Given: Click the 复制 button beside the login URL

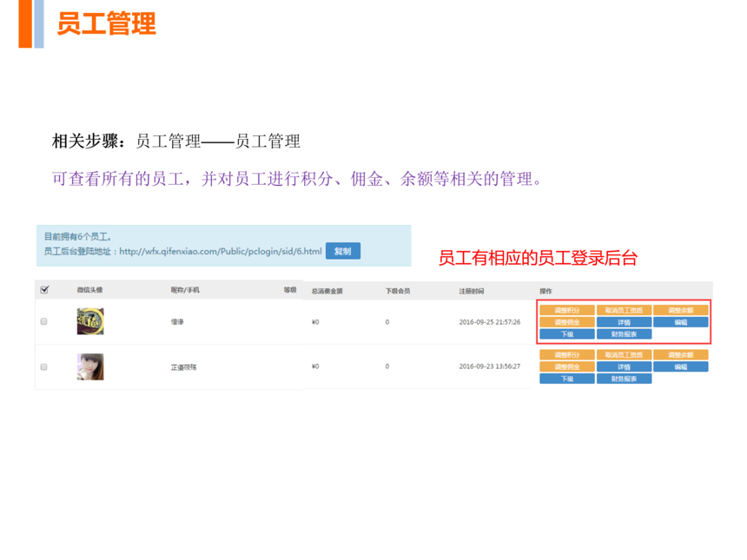Looking at the screenshot, I should point(342,251).
